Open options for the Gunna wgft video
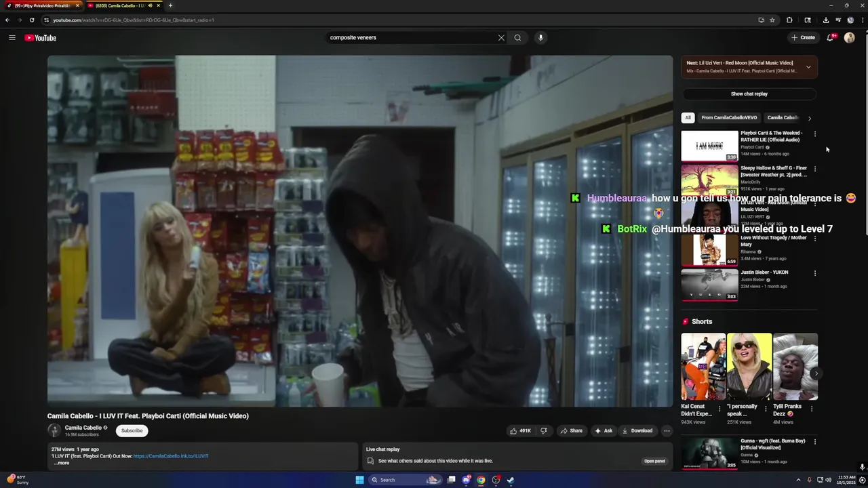Viewport: 868px width, 488px height. click(x=815, y=442)
